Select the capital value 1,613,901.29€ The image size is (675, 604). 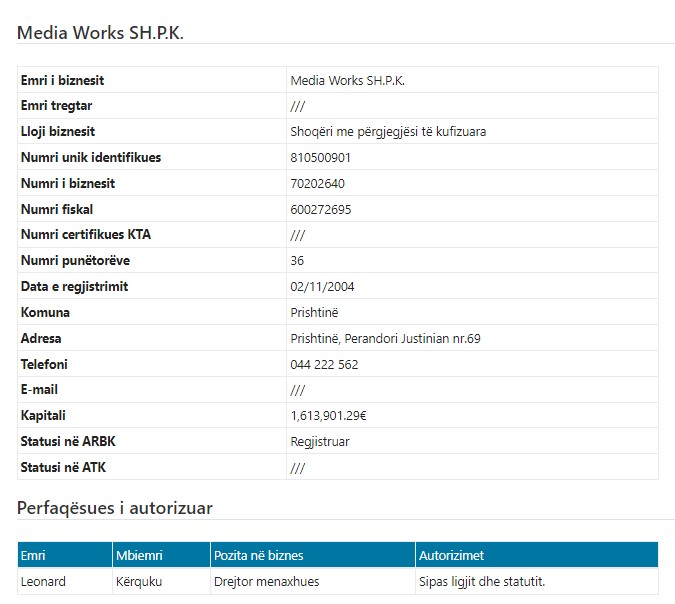pos(329,415)
